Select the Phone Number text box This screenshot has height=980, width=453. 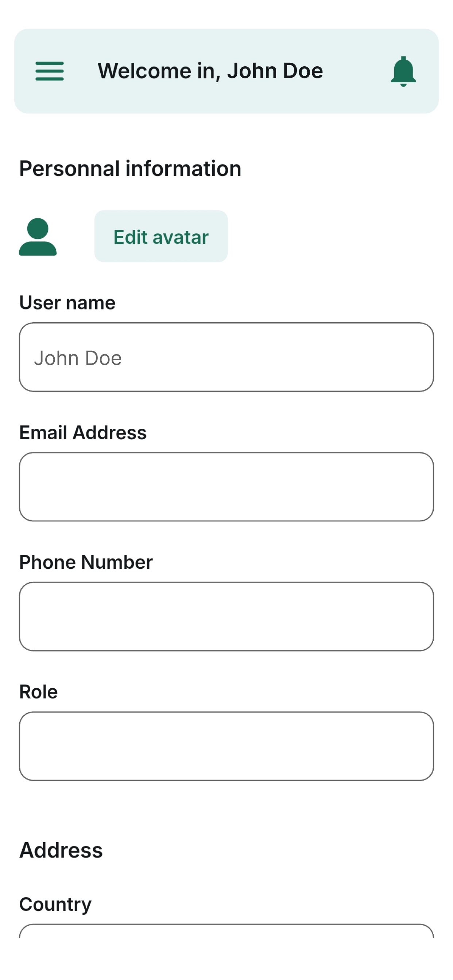coord(226,617)
